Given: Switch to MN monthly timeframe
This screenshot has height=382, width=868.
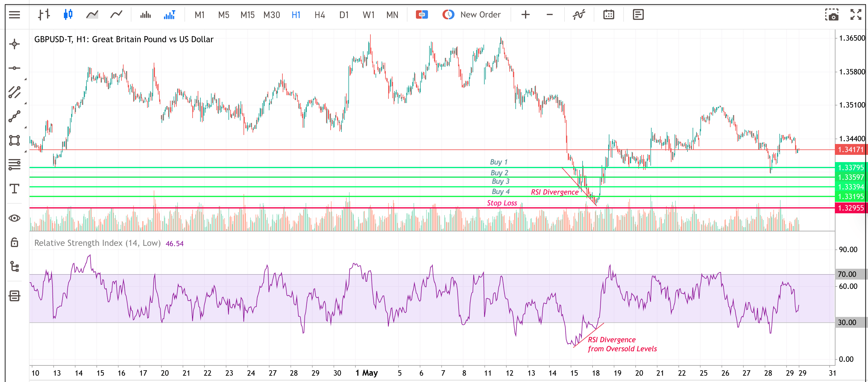Looking at the screenshot, I should click(392, 15).
